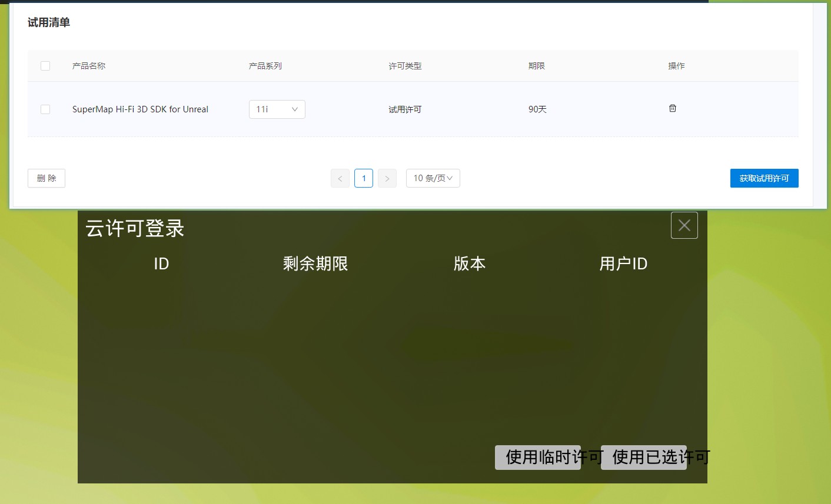Click the 产品系列 column header

click(x=265, y=66)
